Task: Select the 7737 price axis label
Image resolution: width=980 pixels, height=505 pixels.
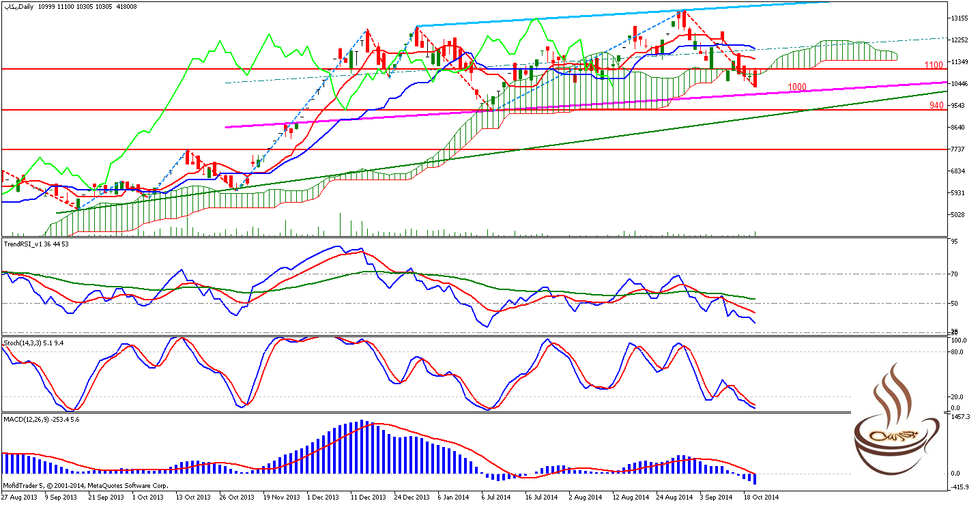Action: [x=960, y=149]
